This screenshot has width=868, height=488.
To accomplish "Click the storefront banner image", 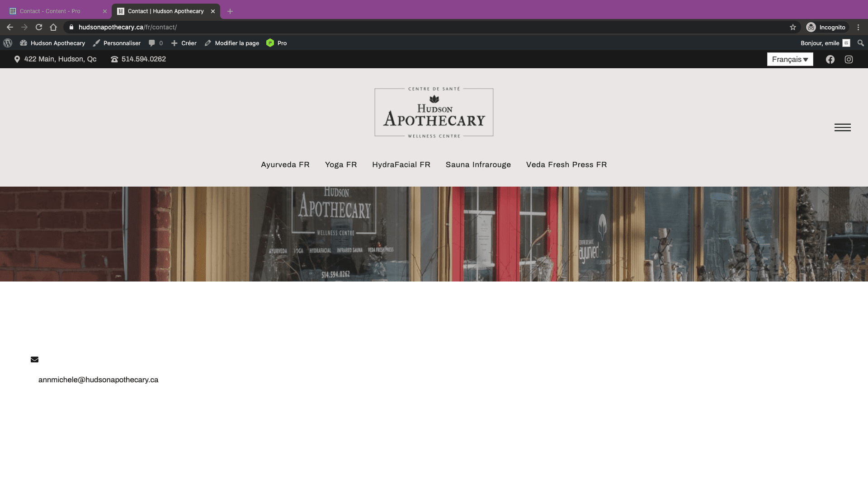I will (434, 234).
